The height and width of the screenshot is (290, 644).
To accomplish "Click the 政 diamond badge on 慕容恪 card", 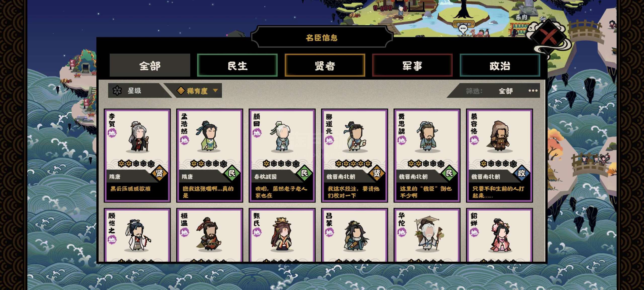I will (x=521, y=173).
